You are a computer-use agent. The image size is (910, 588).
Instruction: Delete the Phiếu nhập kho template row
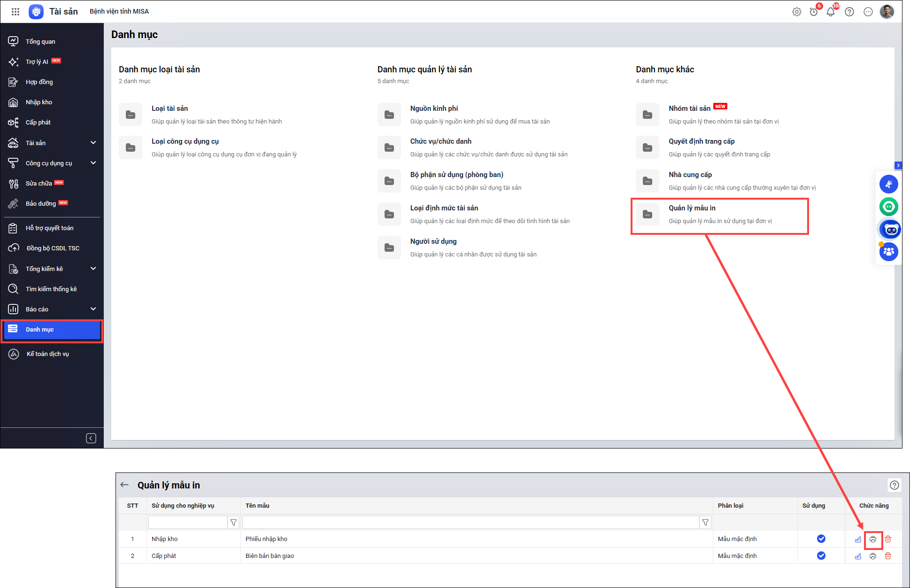pos(888,539)
